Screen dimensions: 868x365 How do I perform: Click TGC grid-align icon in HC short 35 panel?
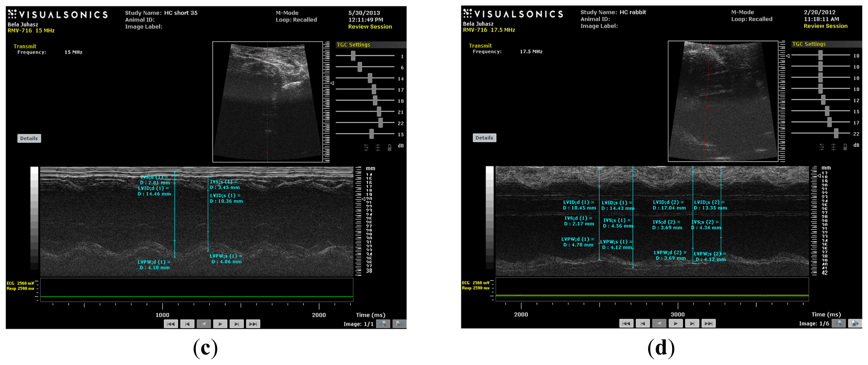[378, 147]
